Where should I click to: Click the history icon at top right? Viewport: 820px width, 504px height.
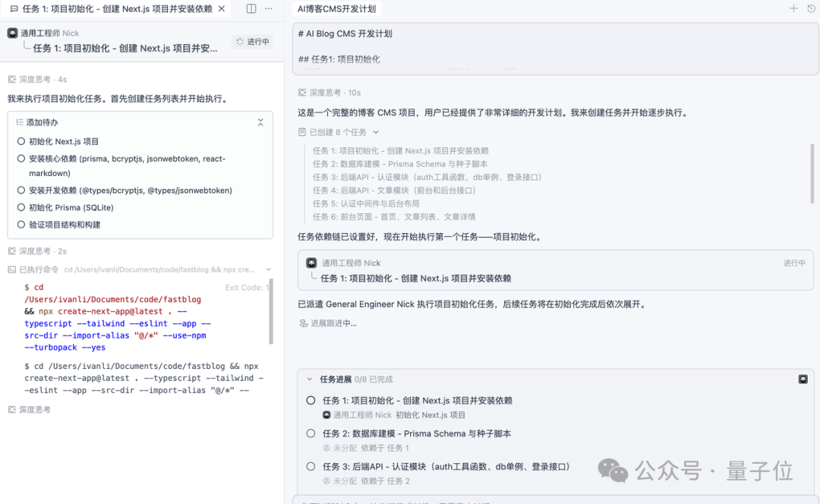[809, 8]
